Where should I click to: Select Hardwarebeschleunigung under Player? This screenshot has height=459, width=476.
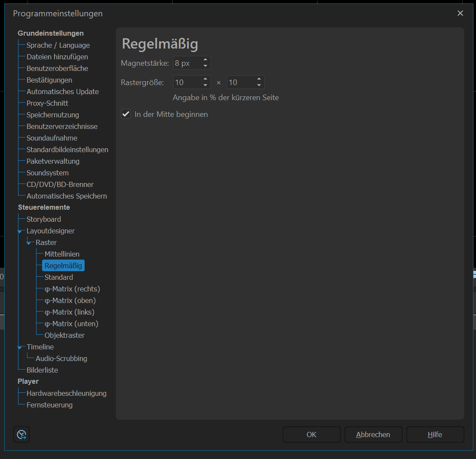click(x=67, y=393)
